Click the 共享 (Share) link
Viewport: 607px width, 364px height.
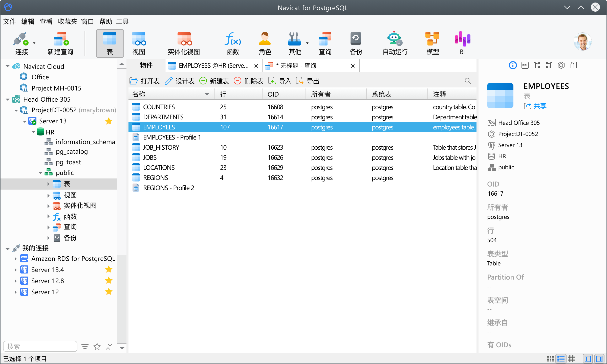point(535,106)
